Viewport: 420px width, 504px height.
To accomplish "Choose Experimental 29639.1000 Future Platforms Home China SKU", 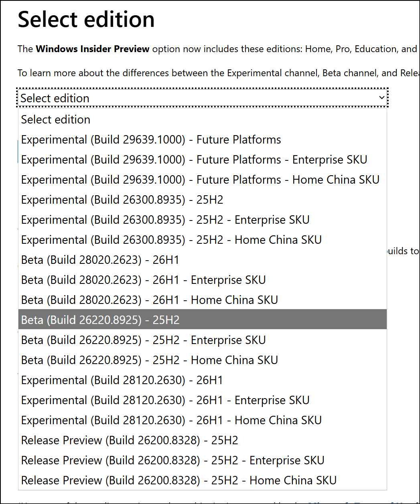I will click(x=203, y=180).
